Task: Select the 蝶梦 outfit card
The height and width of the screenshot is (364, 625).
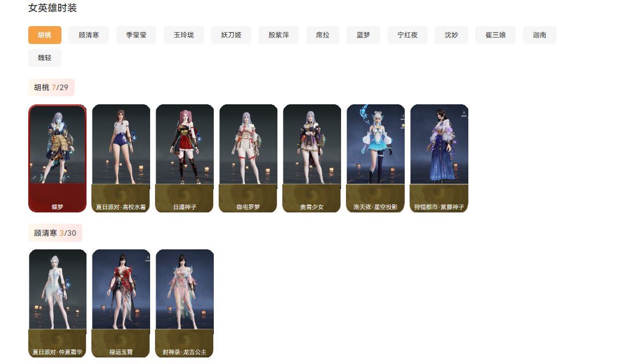Action: [x=58, y=159]
